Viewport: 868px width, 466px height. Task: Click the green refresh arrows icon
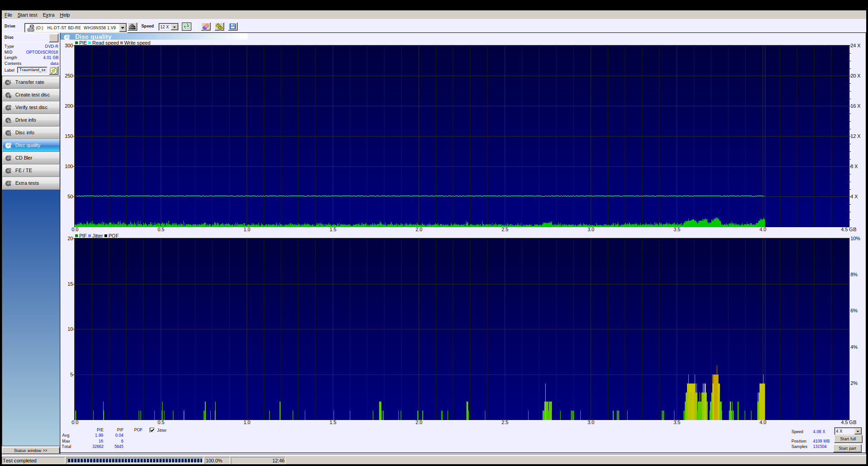186,27
